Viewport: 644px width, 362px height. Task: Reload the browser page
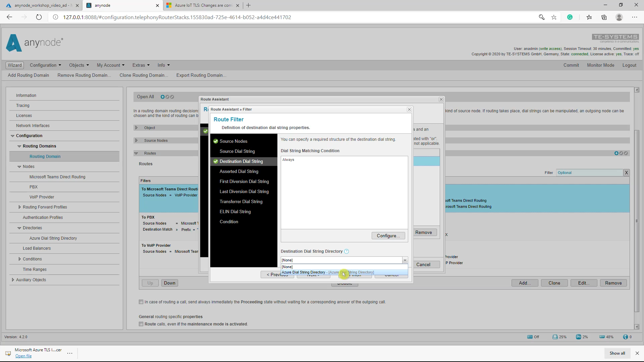(39, 17)
